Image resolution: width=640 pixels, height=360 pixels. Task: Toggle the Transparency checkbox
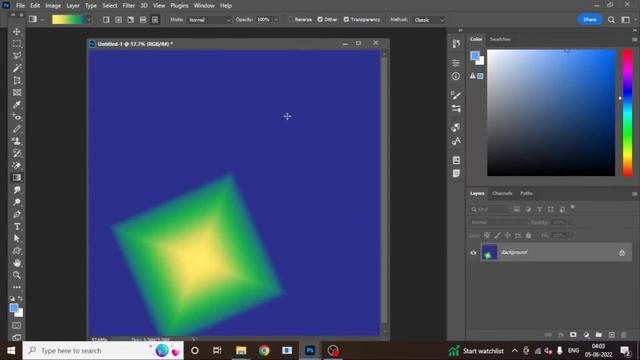coord(346,20)
